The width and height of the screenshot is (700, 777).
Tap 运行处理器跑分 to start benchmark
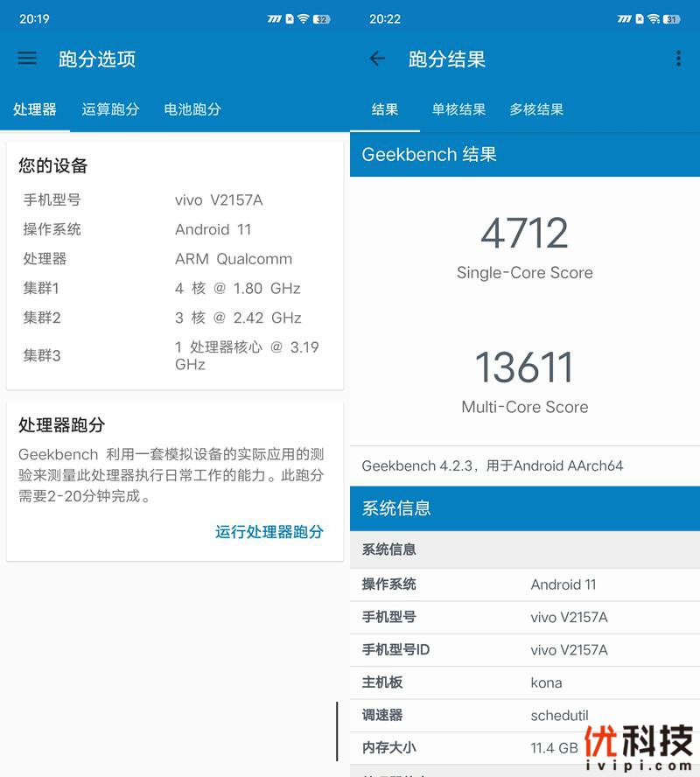(269, 531)
